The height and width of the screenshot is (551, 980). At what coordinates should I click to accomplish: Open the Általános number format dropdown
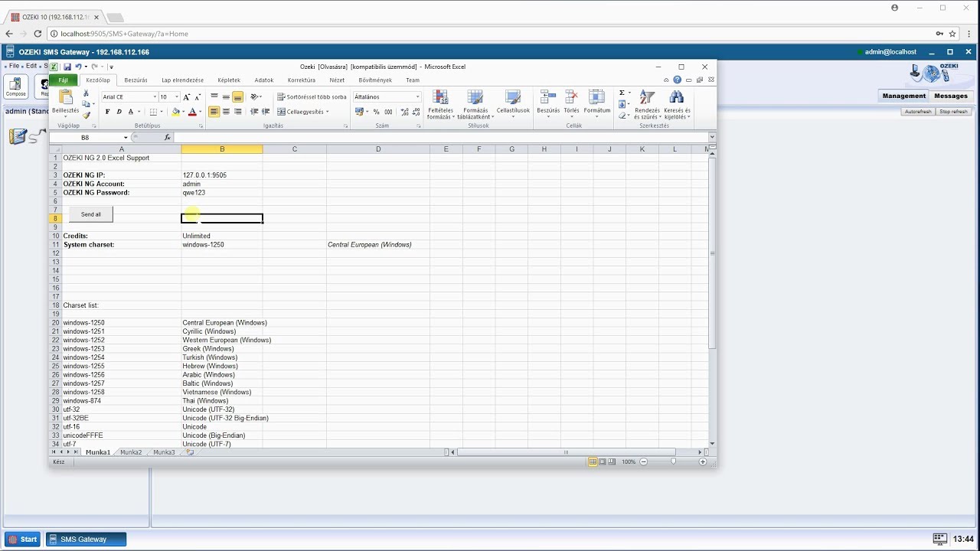click(x=417, y=97)
